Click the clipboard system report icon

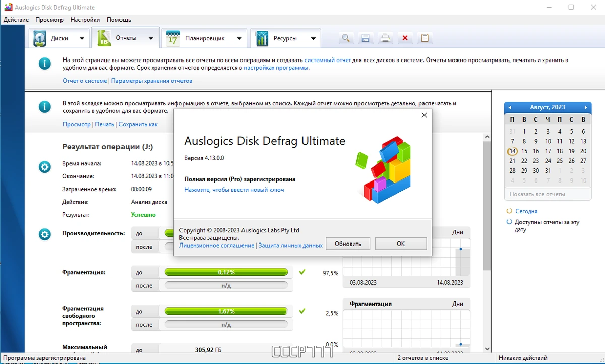click(425, 38)
